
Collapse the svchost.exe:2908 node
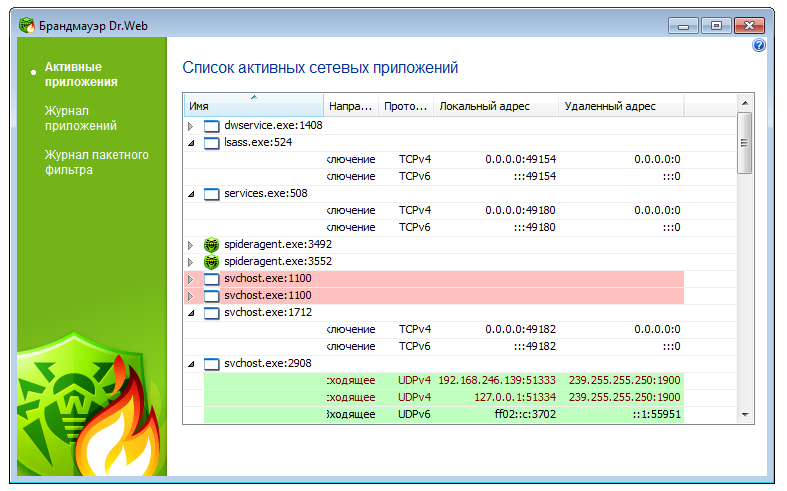[x=191, y=364]
